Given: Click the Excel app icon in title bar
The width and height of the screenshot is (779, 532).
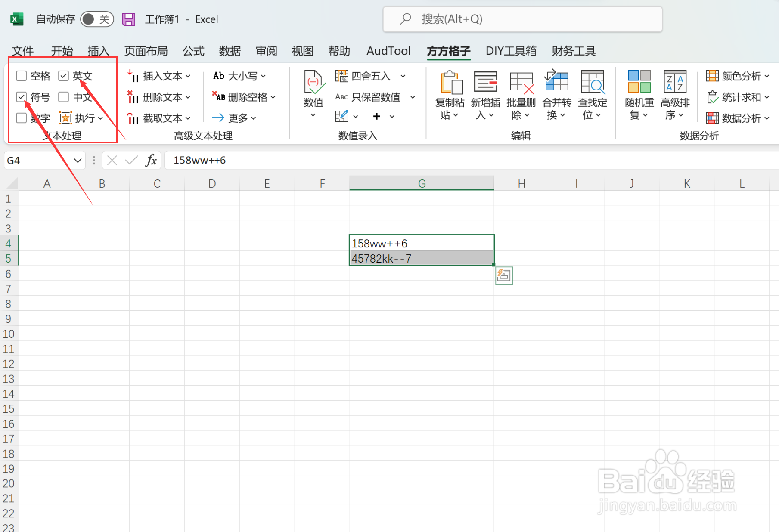Looking at the screenshot, I should [x=16, y=19].
